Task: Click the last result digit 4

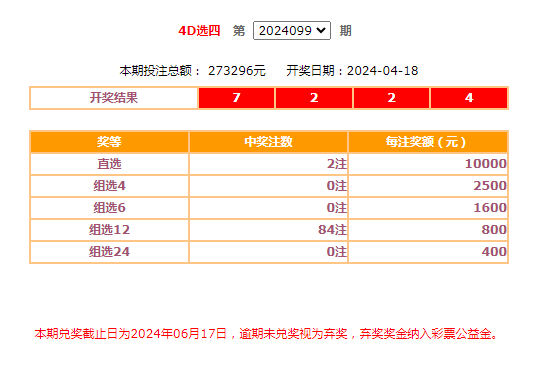Action: tap(469, 98)
